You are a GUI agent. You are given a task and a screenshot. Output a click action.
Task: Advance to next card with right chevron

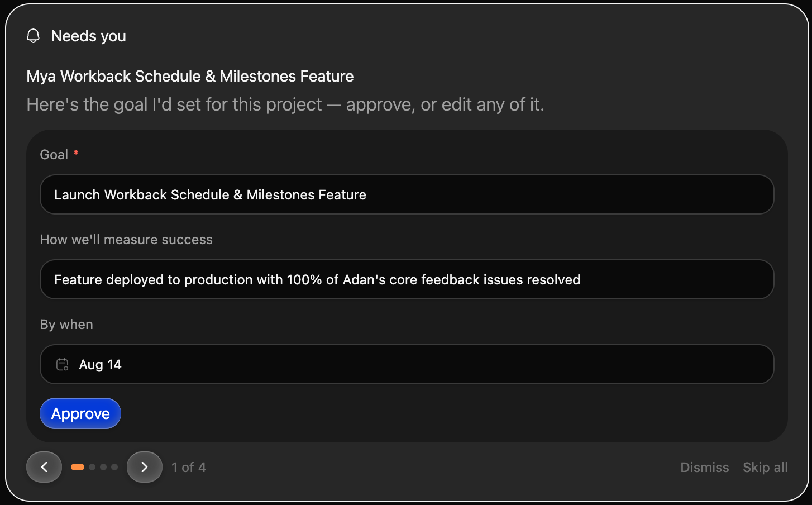point(145,467)
